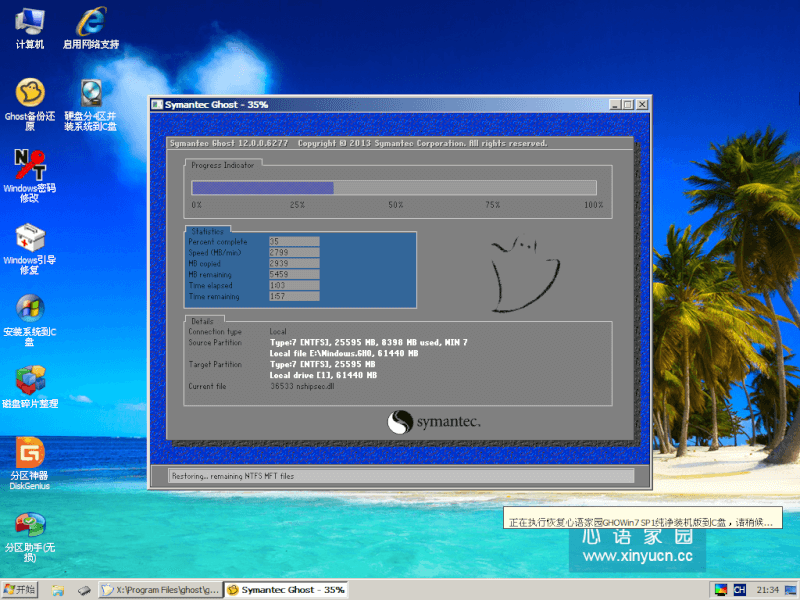The width and height of the screenshot is (800, 600).
Task: Click the Local file E:\Windows.GHO line
Action: click(344, 353)
